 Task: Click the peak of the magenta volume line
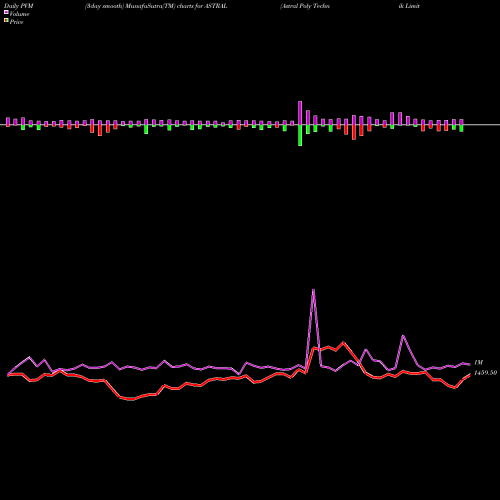pos(313,290)
